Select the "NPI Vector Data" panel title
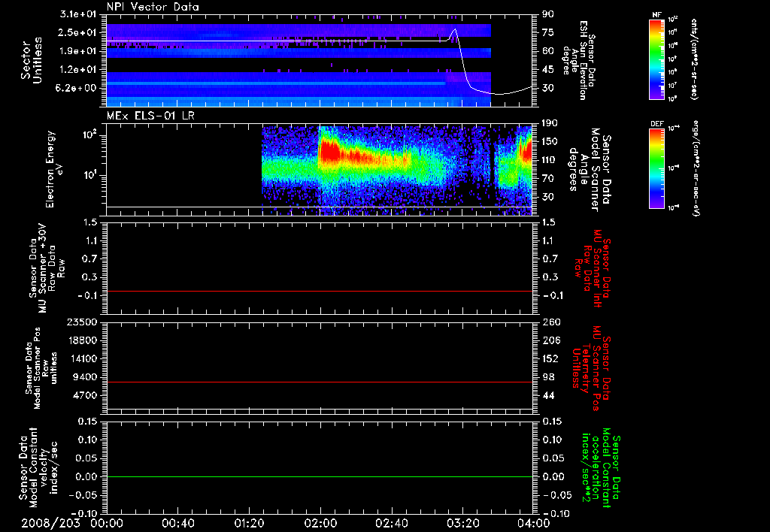The width and height of the screenshot is (770, 532). click(x=153, y=7)
